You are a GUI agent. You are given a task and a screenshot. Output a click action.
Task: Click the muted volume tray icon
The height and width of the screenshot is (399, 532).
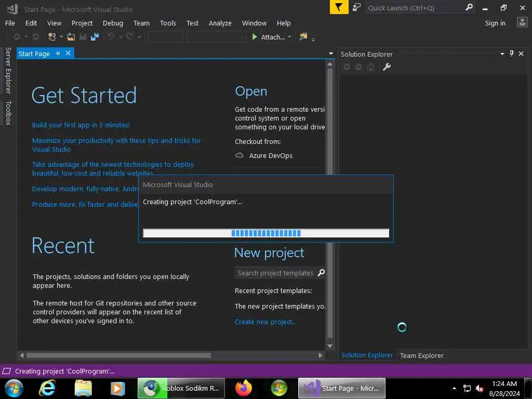479,388
